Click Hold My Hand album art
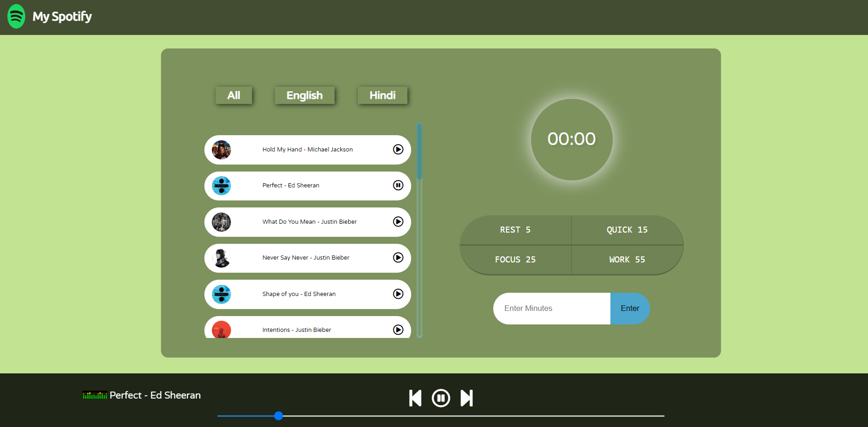The image size is (868, 427). 221,150
